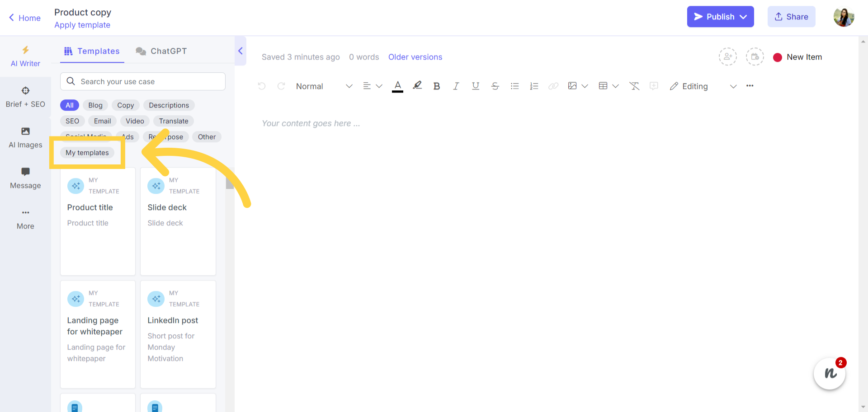Filter templates by Translate
Image resolution: width=868 pixels, height=412 pixels.
pos(174,121)
